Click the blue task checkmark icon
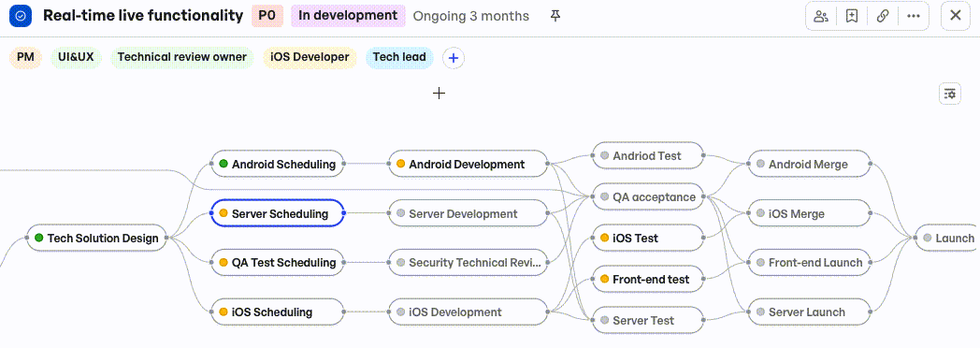Viewport: 980px width, 348px height. tap(21, 16)
